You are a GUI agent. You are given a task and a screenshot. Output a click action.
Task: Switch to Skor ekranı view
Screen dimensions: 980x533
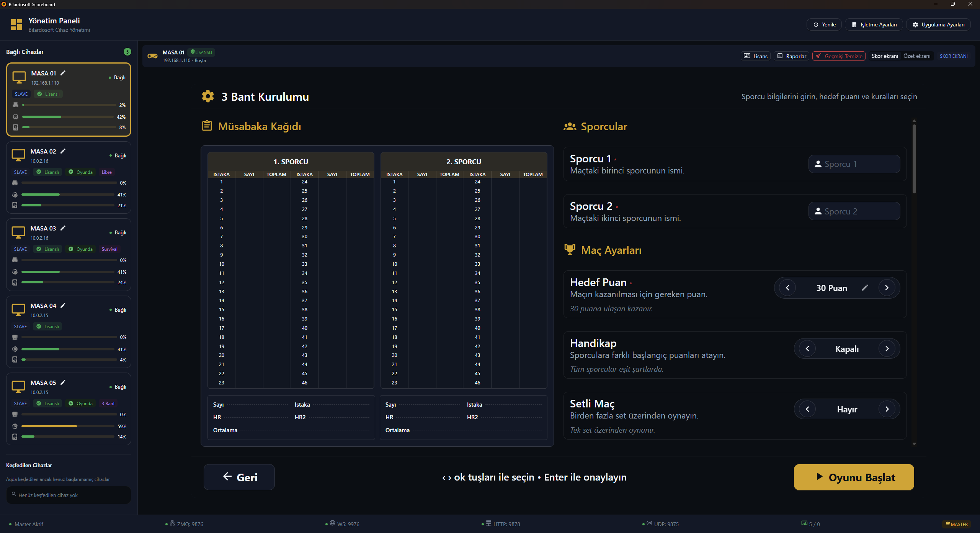coord(884,56)
